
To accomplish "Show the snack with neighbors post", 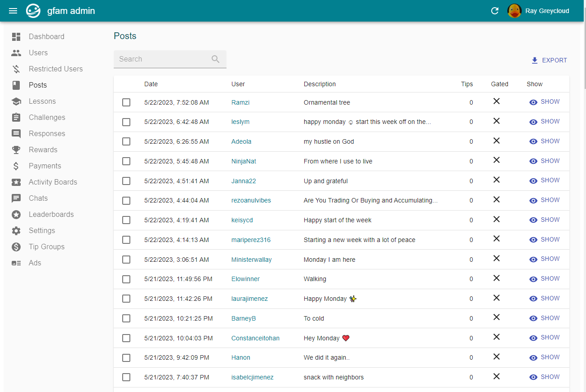I will pos(545,377).
